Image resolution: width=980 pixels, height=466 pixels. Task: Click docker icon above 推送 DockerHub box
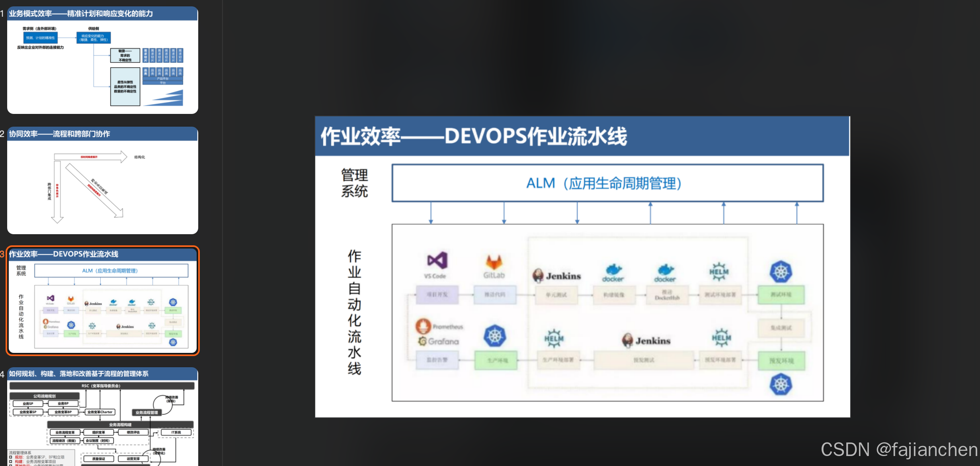(666, 270)
